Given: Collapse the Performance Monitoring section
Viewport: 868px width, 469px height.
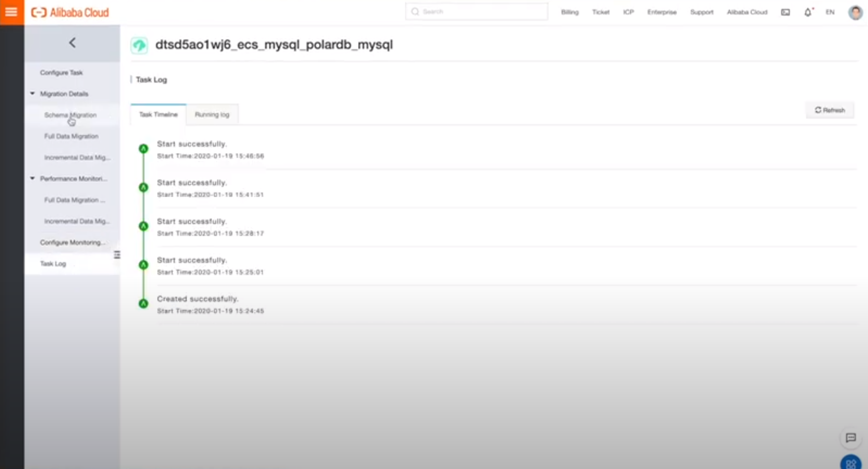Looking at the screenshot, I should (x=32, y=178).
